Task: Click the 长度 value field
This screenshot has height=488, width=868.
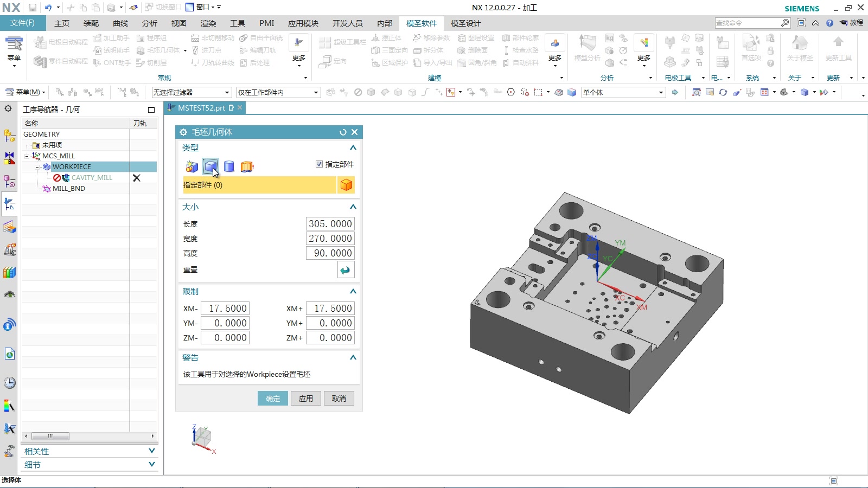Action: tap(330, 224)
